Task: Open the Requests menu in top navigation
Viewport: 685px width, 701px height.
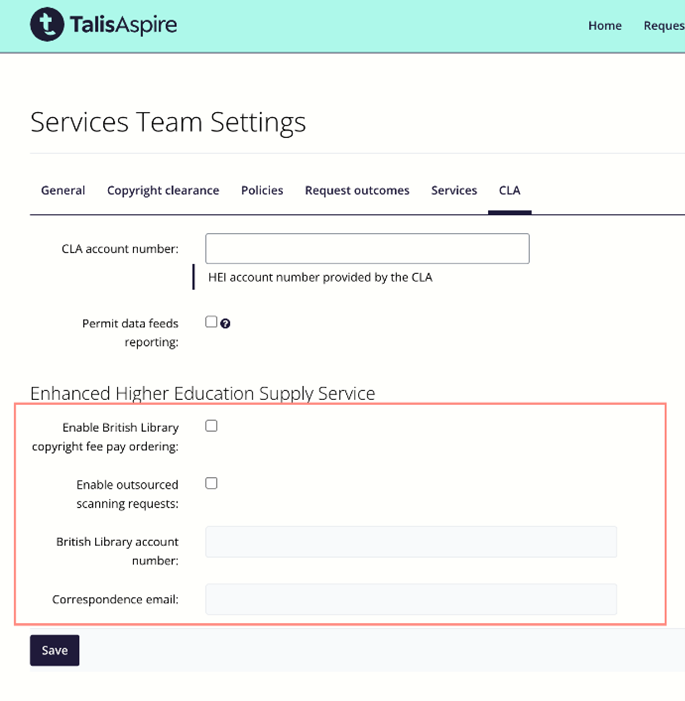Action: pyautogui.click(x=663, y=26)
